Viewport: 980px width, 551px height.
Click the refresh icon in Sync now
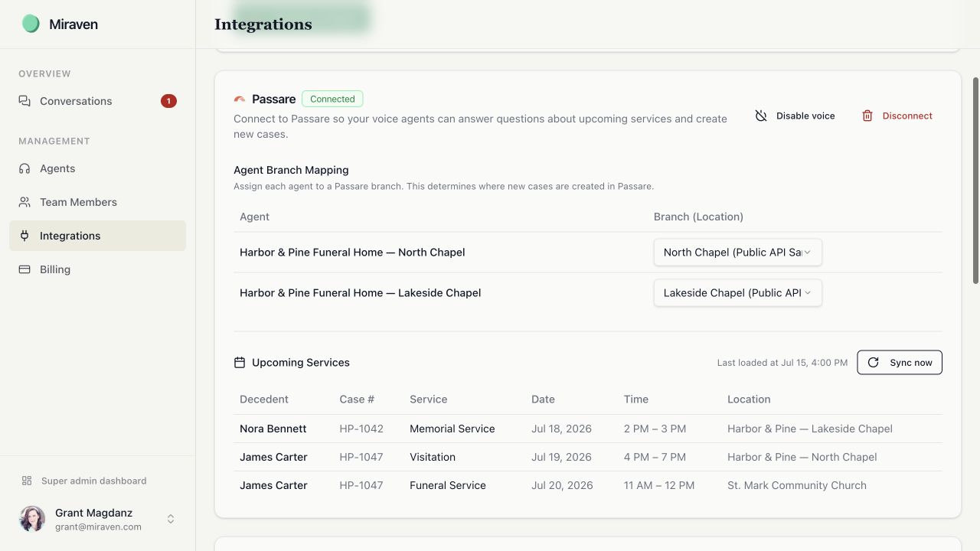pos(874,363)
